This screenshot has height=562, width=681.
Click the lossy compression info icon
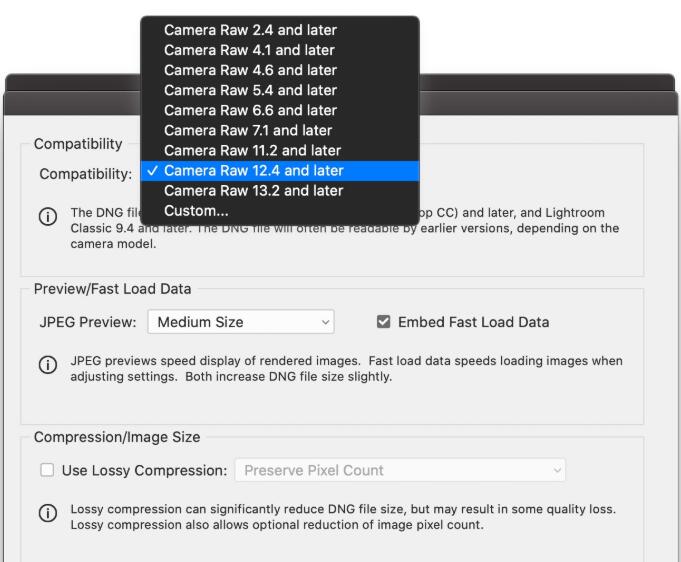(47, 517)
